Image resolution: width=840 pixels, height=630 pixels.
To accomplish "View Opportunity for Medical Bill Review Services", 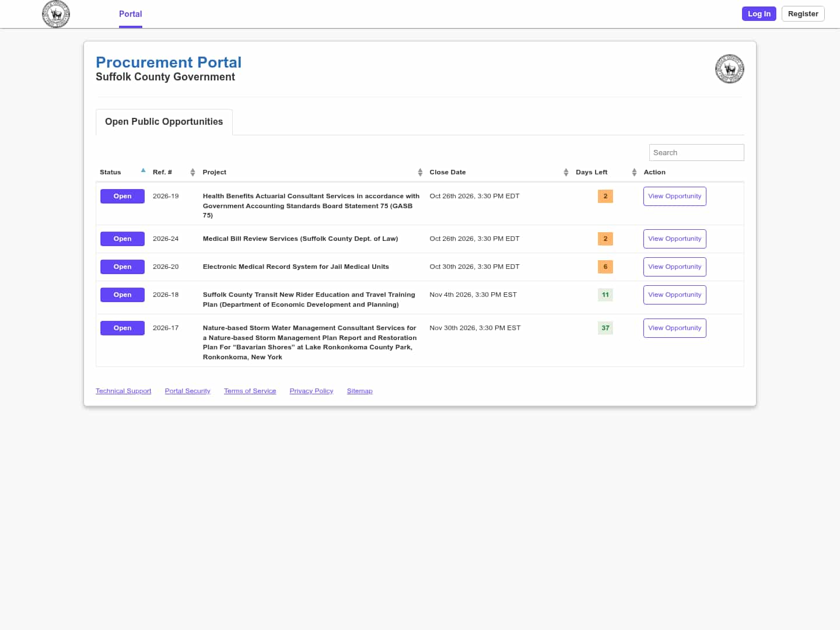I will 675,239.
